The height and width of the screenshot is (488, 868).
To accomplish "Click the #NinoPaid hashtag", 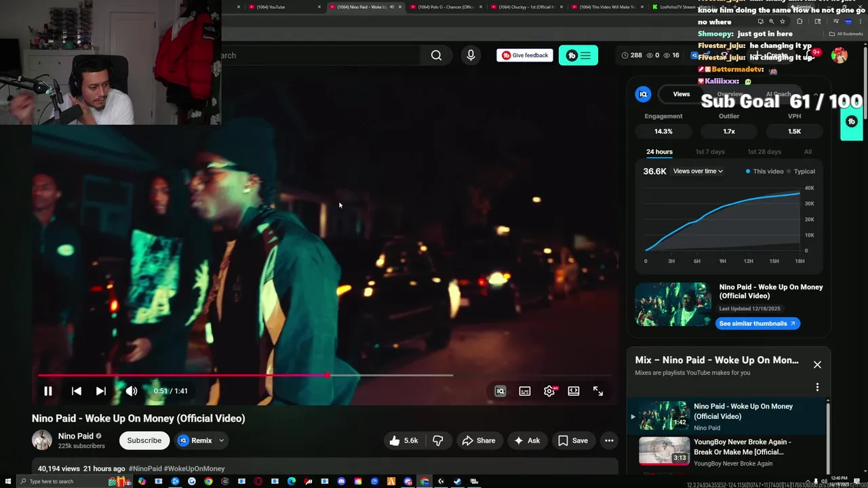I will click(x=145, y=469).
